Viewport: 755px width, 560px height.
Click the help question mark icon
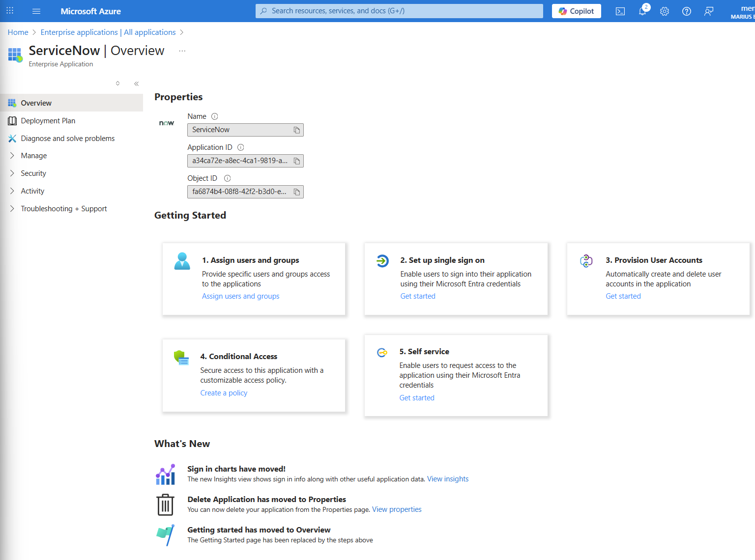[687, 11]
